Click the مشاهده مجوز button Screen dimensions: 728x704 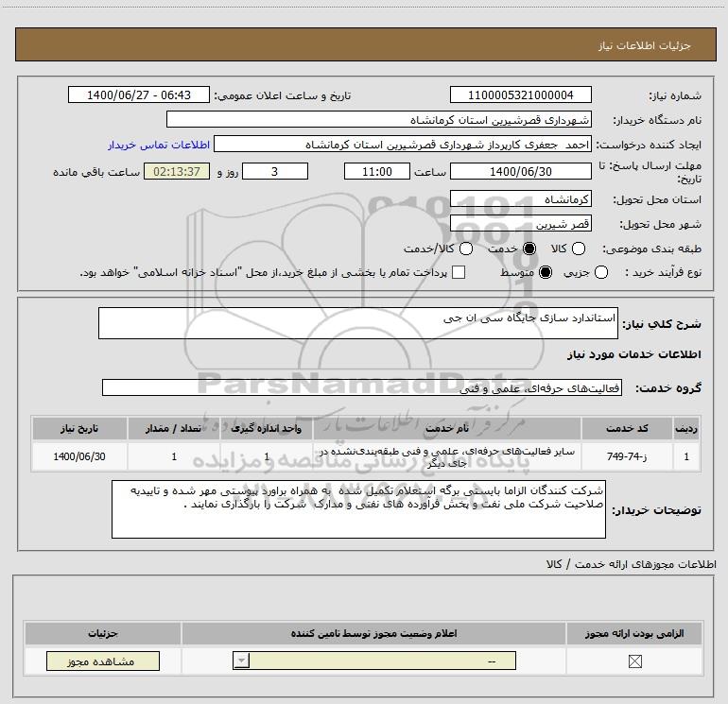[x=103, y=661]
